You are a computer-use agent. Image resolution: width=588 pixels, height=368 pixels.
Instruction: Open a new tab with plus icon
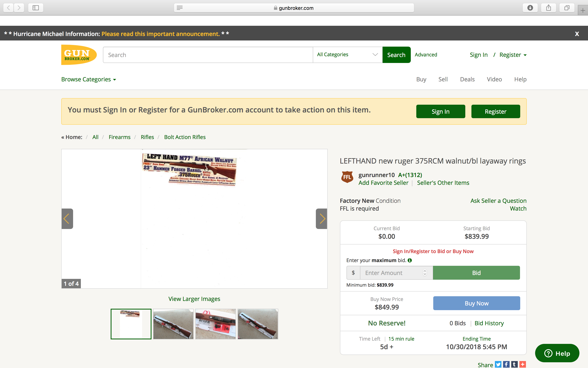(583, 10)
